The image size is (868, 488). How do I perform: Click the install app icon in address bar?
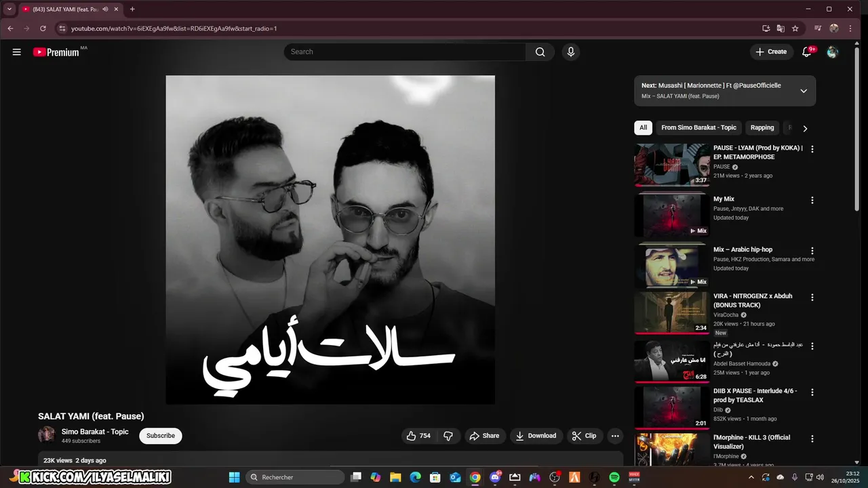tap(766, 28)
